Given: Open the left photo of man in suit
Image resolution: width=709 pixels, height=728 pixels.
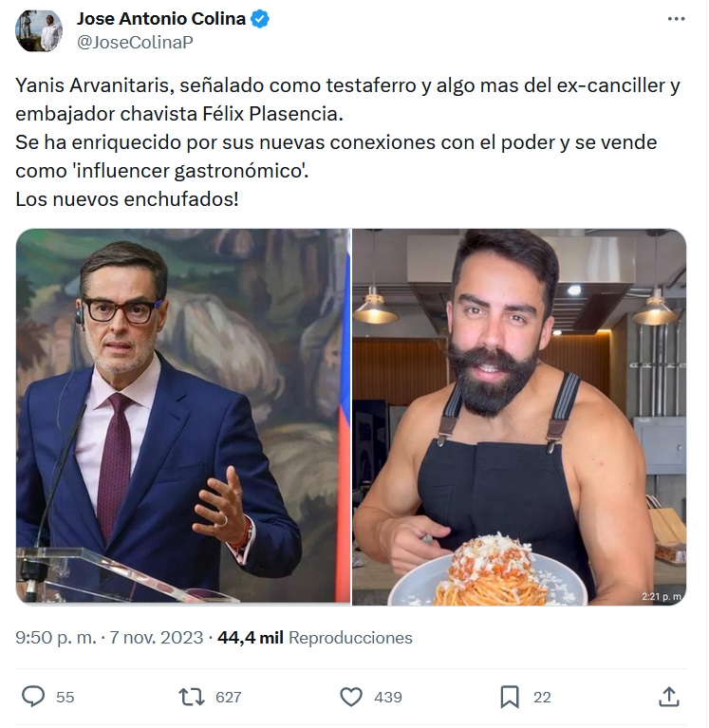Looking at the screenshot, I should 183,417.
